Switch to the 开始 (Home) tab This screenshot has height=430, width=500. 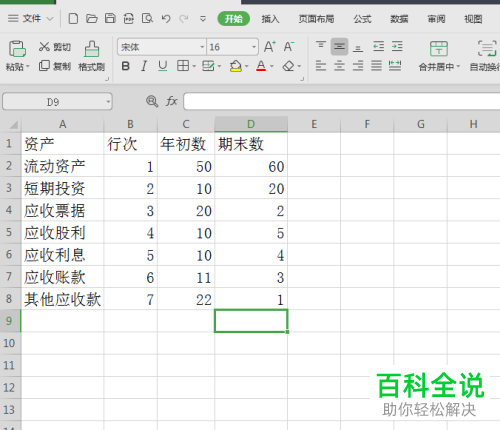(233, 19)
